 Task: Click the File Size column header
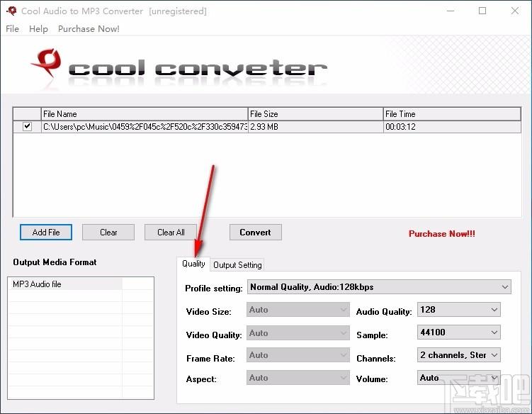click(315, 114)
